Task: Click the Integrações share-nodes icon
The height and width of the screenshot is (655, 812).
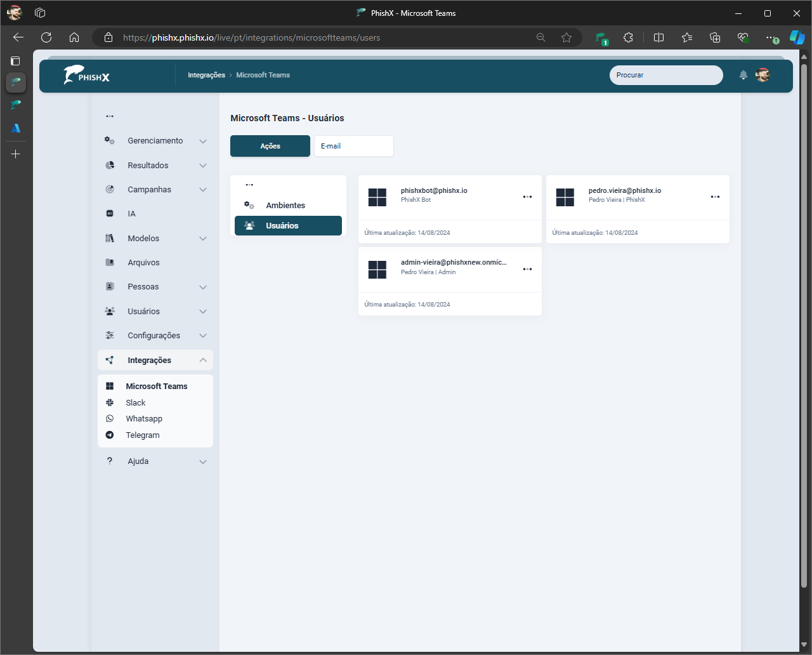Action: tap(110, 360)
